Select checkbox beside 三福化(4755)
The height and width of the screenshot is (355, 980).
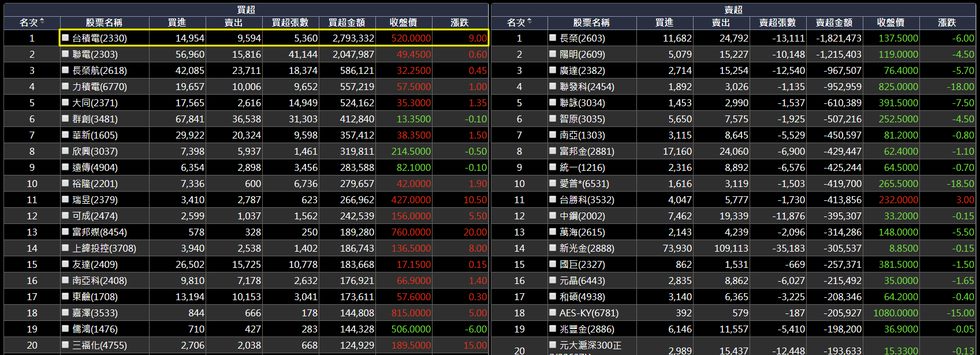pos(65,345)
